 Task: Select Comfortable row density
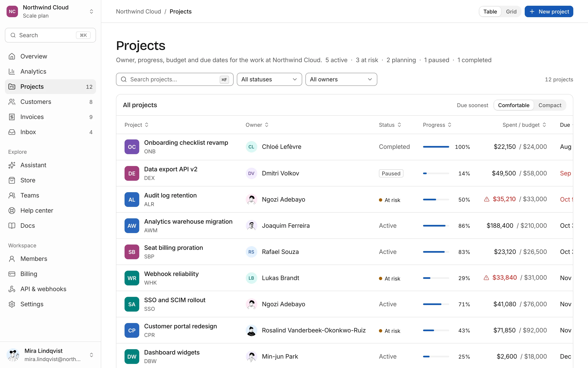click(513, 105)
